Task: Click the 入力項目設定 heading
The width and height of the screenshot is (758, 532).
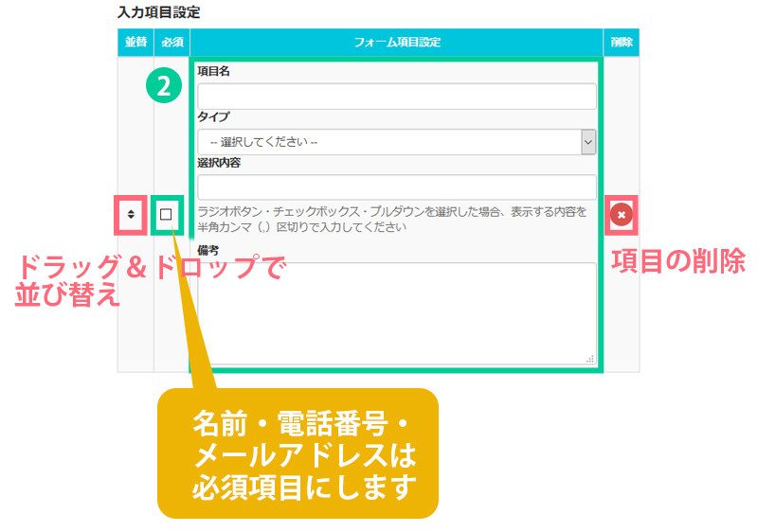Action: coord(158,13)
